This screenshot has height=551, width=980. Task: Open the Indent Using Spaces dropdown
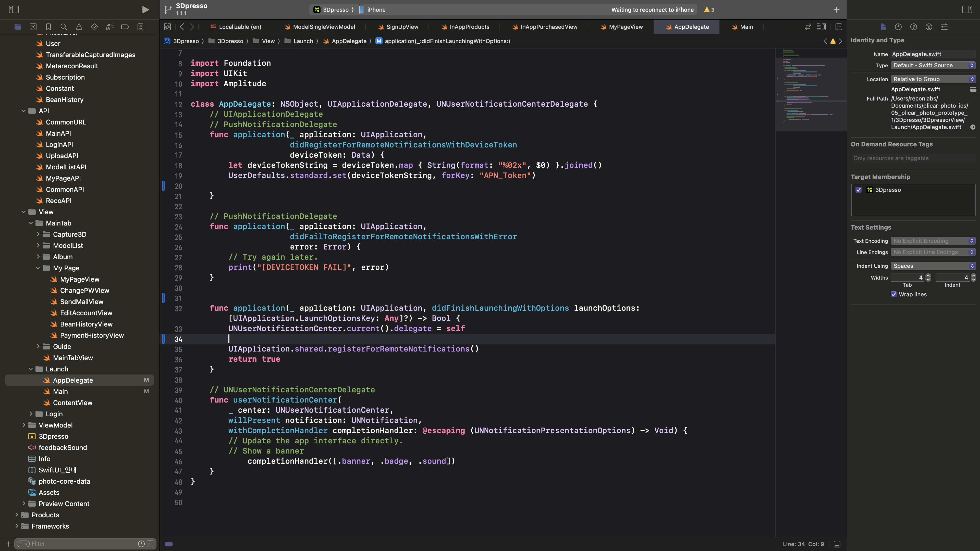933,266
